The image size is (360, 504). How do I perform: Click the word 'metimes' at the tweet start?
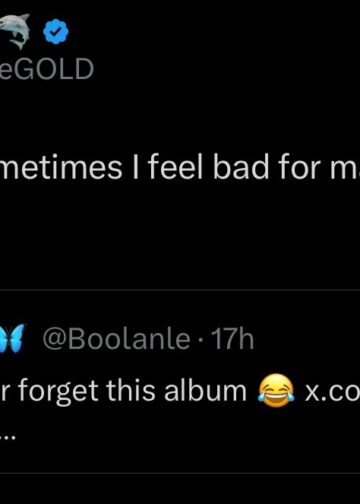61,168
